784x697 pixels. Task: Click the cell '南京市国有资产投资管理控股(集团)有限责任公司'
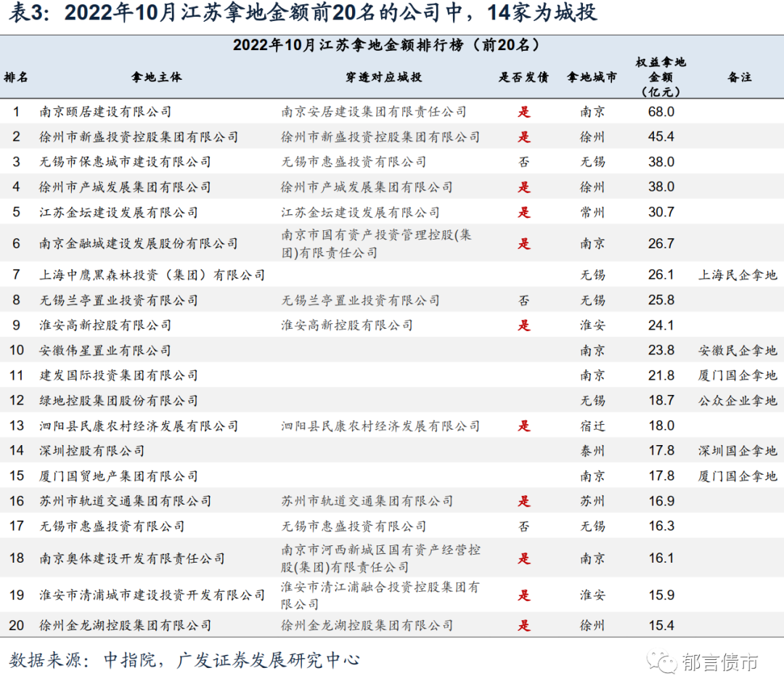coord(377,243)
